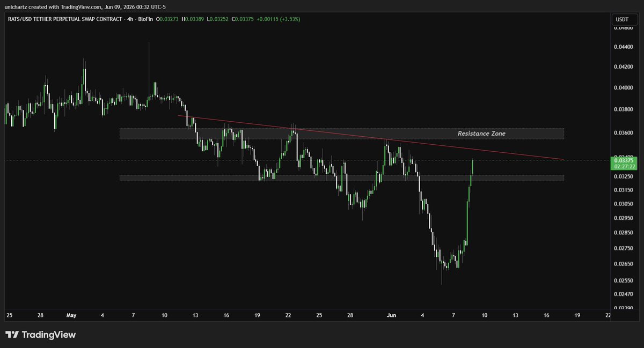Click the high value H0.03389 in header
The width and height of the screenshot is (644, 348).
point(193,19)
